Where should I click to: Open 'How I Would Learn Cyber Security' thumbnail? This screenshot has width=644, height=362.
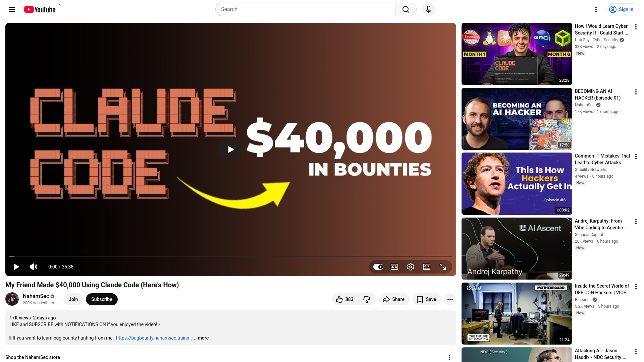(x=517, y=54)
